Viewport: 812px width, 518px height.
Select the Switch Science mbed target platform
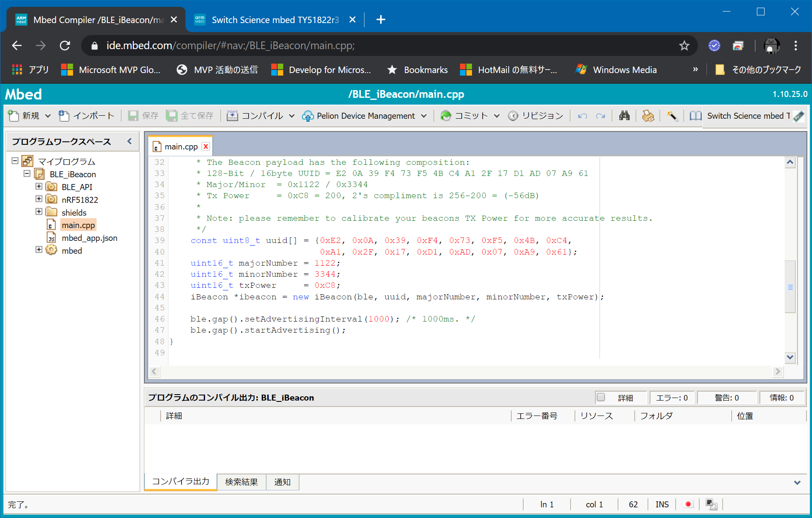tap(755, 116)
